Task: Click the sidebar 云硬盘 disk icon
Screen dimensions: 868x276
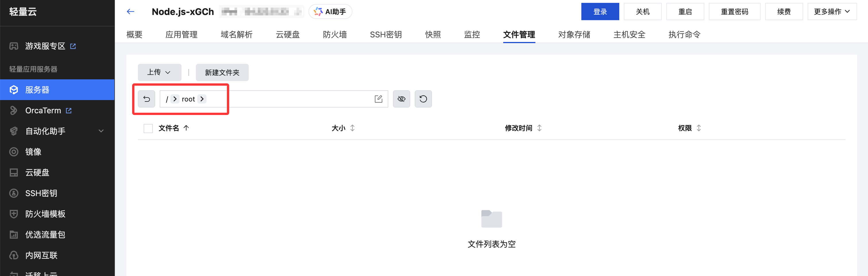Action: pos(14,172)
